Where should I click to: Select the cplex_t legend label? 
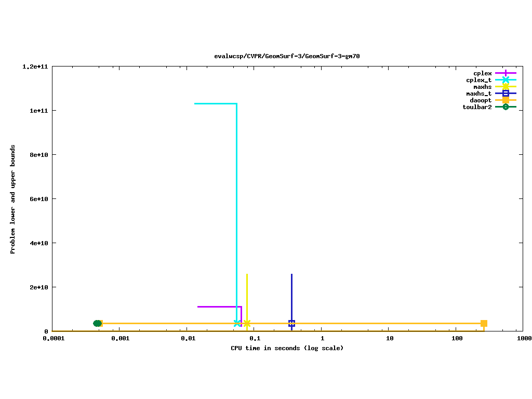click(478, 80)
